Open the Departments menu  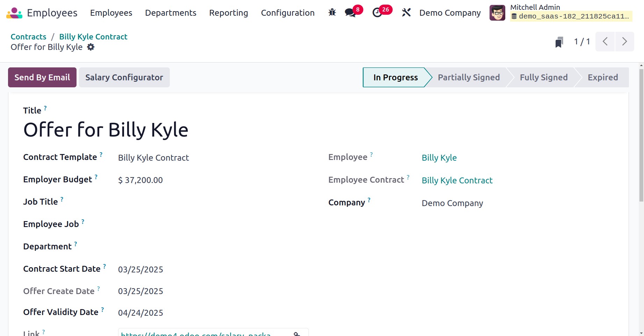[x=171, y=13]
